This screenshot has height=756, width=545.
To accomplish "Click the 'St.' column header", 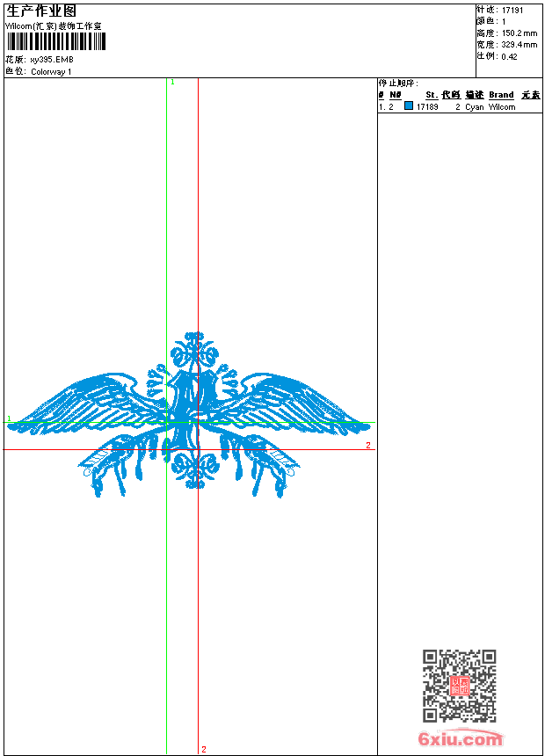I will (x=432, y=95).
